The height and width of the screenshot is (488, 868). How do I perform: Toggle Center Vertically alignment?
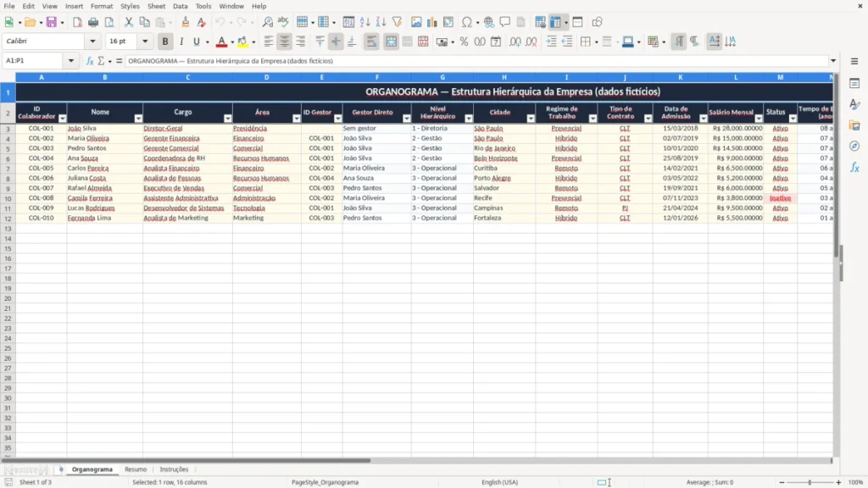(x=336, y=42)
